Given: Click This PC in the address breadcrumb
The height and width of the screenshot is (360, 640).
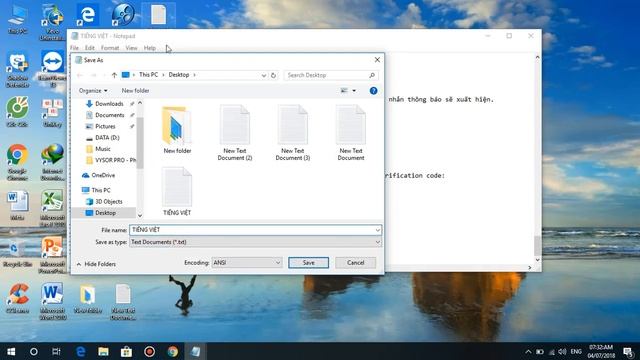Looking at the screenshot, I should pos(148,75).
